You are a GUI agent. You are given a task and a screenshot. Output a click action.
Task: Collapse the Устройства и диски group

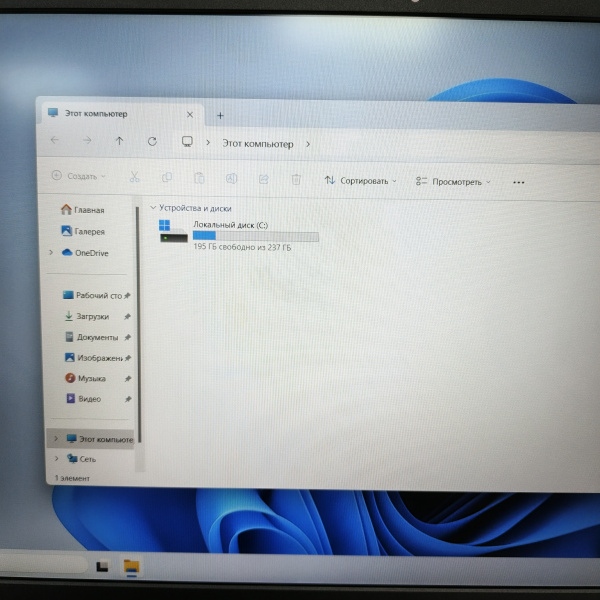coord(153,208)
